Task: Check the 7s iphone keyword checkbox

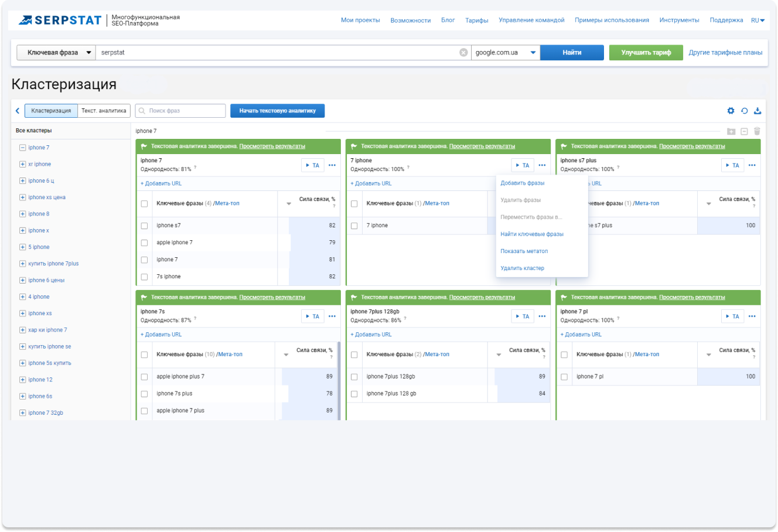Action: coord(144,277)
